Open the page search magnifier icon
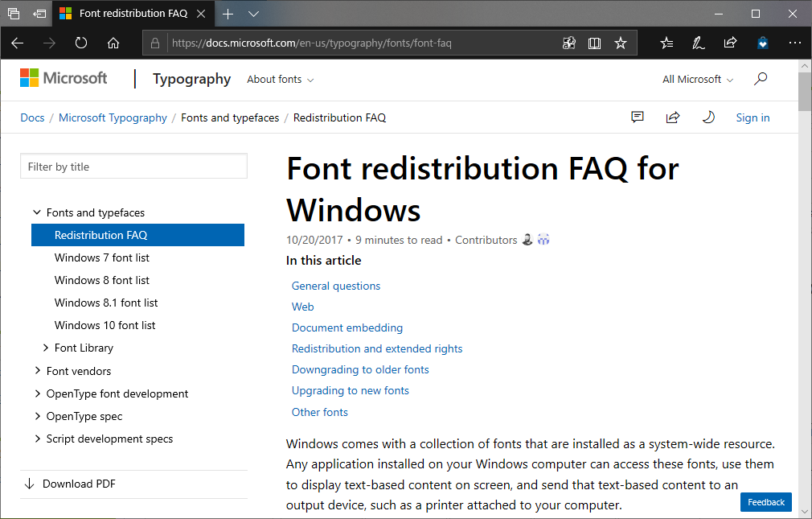Screen dimensions: 812x519 click(x=761, y=79)
